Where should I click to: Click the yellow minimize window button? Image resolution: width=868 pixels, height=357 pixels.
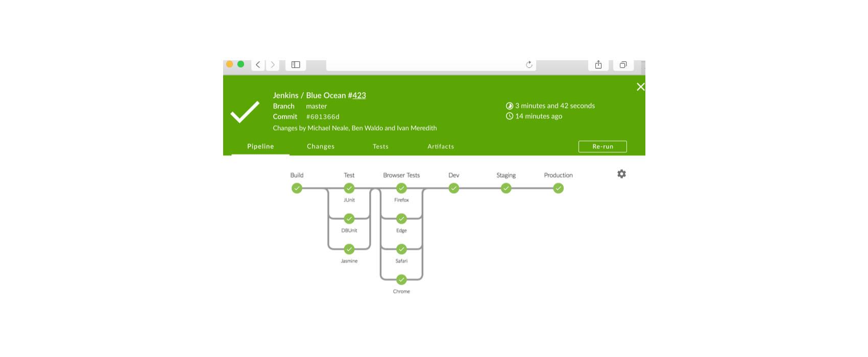coord(230,64)
